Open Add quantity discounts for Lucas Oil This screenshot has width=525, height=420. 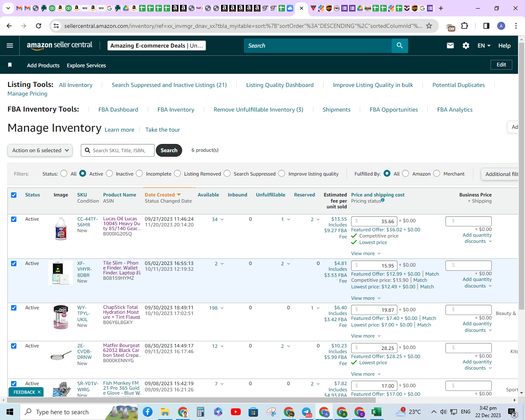(477, 238)
